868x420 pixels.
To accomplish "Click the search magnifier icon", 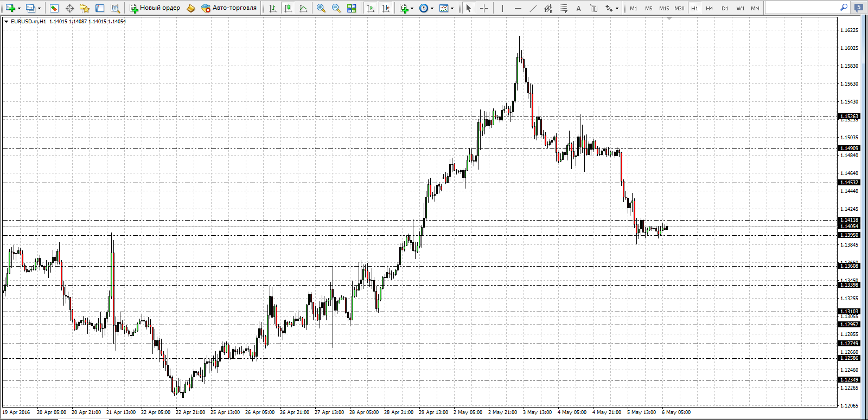I will click(844, 8).
